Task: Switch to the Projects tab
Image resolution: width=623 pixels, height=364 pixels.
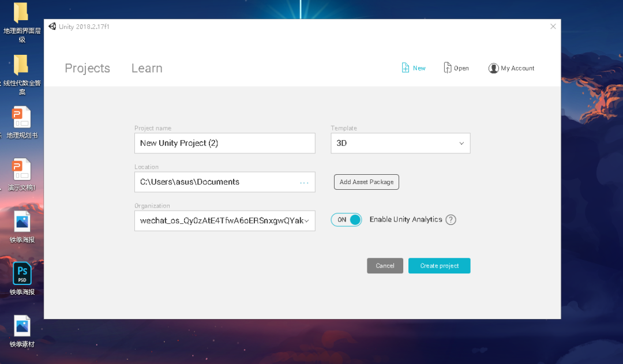Action: tap(88, 68)
